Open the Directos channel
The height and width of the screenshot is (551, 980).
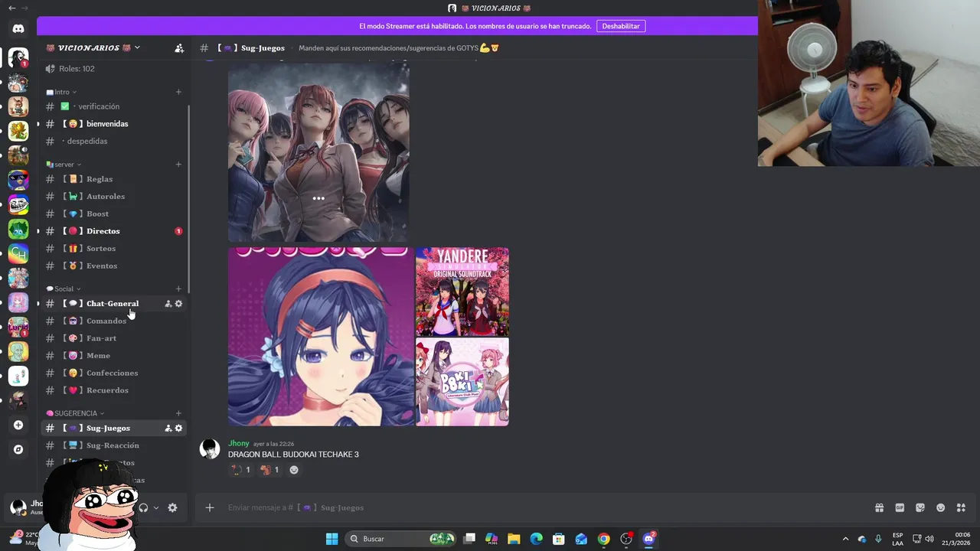coord(113,231)
